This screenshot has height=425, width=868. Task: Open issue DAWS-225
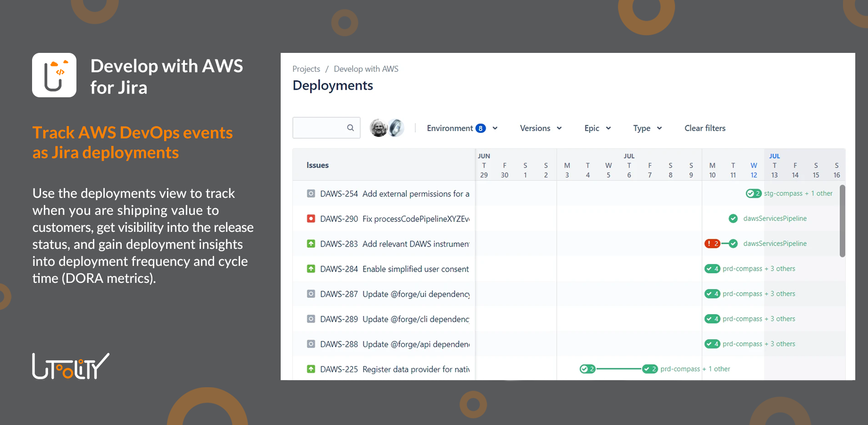click(x=339, y=369)
